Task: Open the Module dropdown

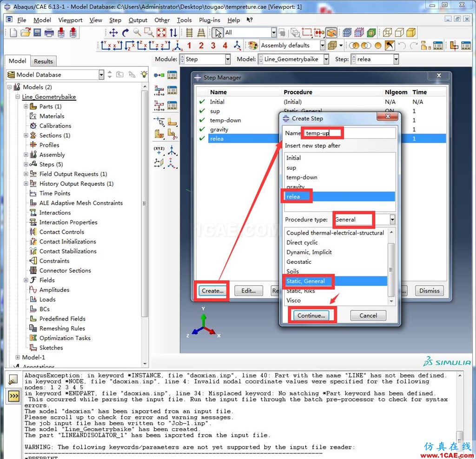Action: coord(228,59)
